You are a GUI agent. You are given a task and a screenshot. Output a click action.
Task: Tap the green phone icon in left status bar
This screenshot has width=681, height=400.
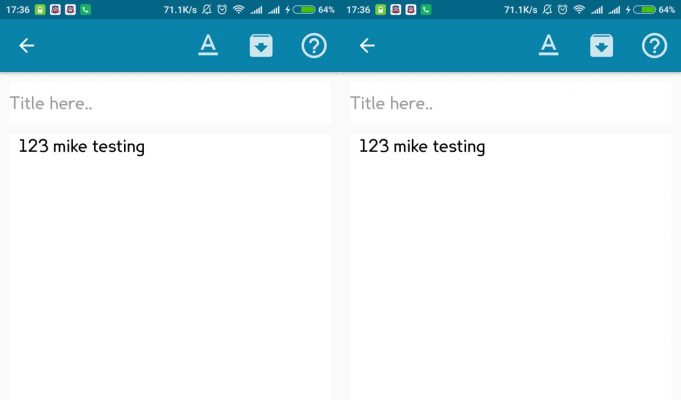click(86, 10)
